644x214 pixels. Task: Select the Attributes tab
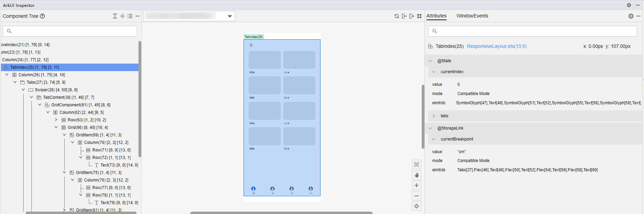[x=436, y=16]
